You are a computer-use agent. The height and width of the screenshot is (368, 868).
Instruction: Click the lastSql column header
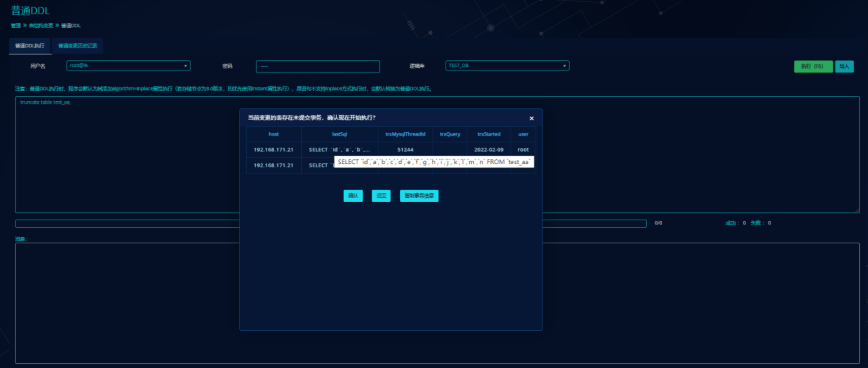(339, 134)
